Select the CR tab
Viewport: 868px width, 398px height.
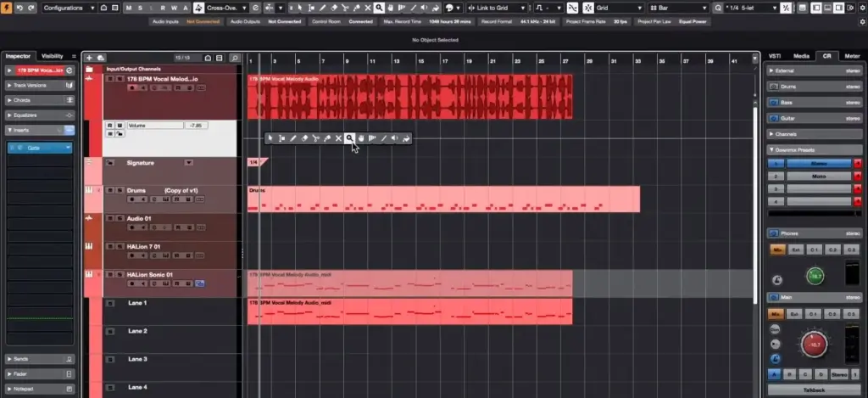coord(826,56)
